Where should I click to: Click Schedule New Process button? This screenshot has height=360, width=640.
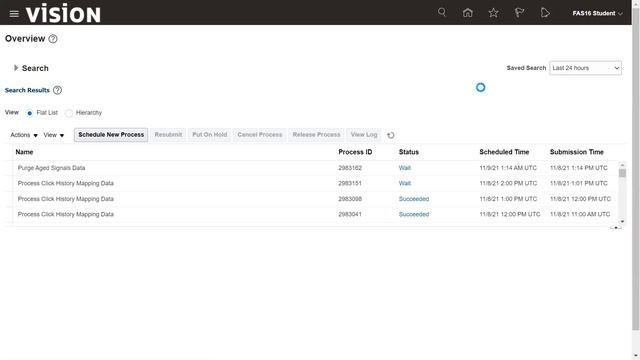[x=111, y=135]
